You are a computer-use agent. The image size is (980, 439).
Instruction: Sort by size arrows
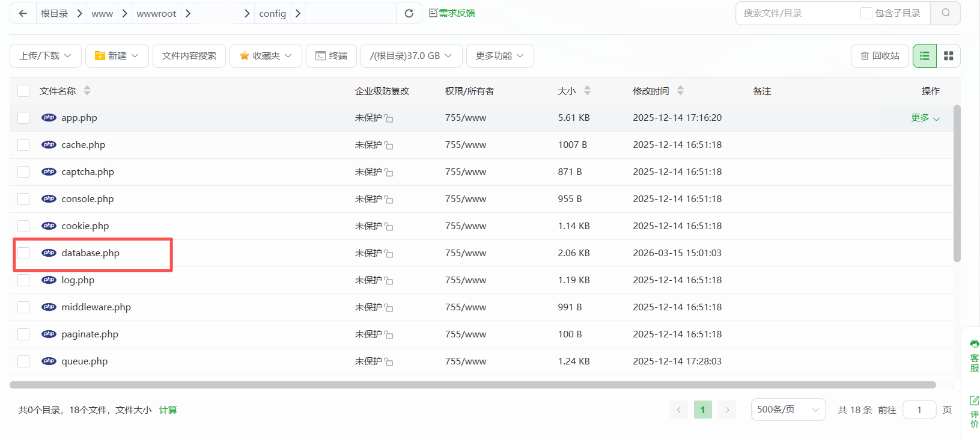pyautogui.click(x=587, y=91)
